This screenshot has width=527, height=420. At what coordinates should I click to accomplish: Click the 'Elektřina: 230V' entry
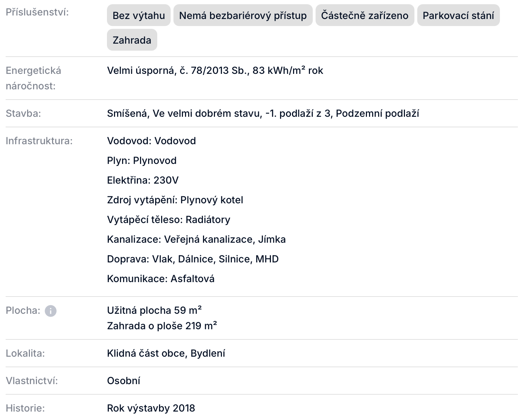coord(142,180)
